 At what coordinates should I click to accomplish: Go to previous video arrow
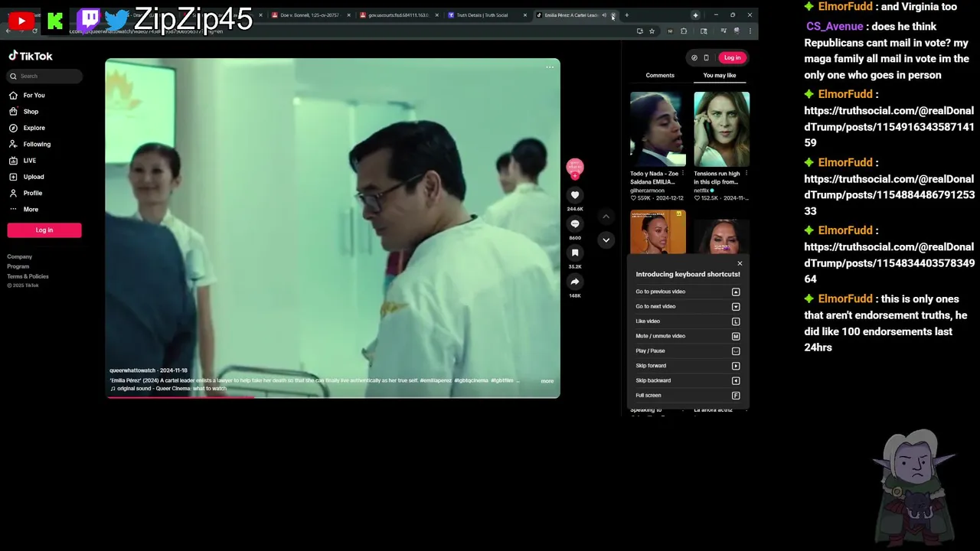click(x=606, y=217)
